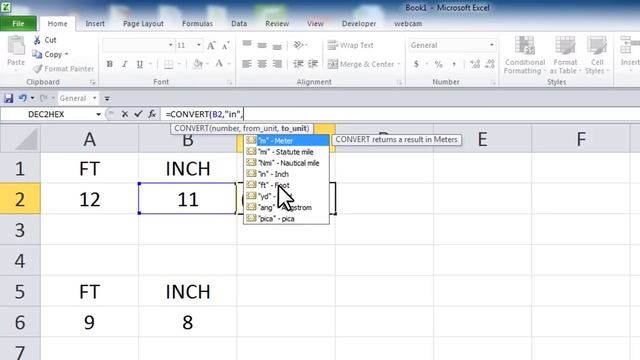Open Format as Table gallery
Viewport: 640px width, 360px height.
click(565, 55)
